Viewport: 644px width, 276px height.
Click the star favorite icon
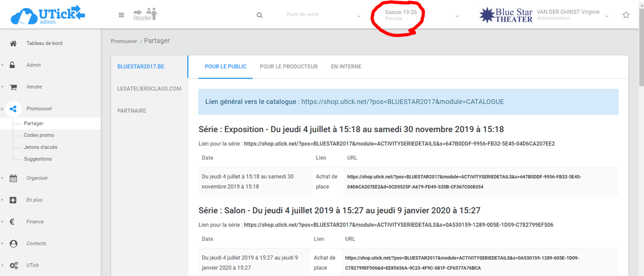point(626,15)
